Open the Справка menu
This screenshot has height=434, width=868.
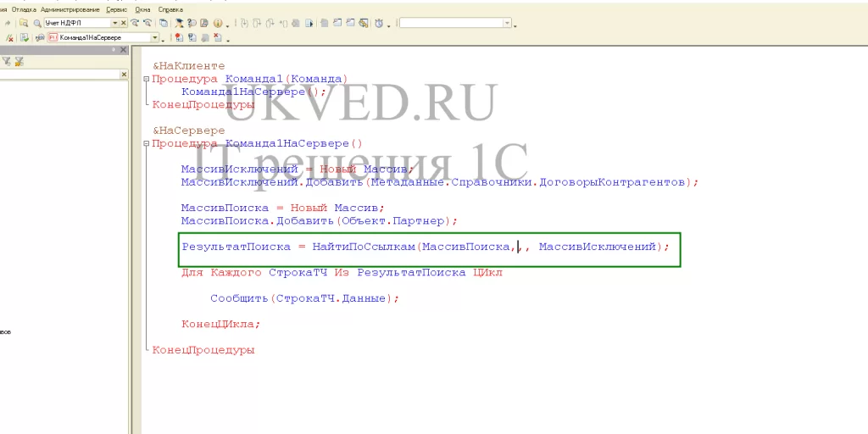click(x=170, y=9)
